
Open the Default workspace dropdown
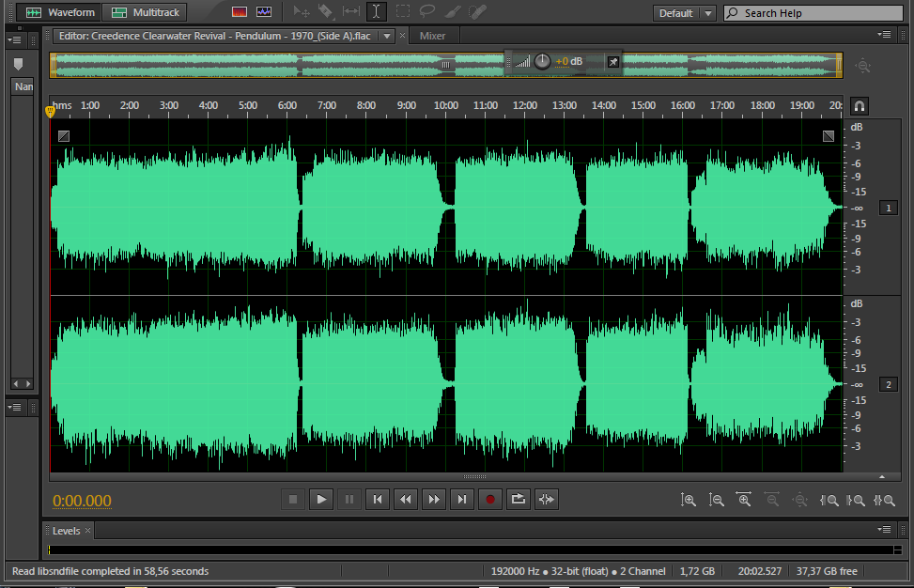click(x=685, y=13)
